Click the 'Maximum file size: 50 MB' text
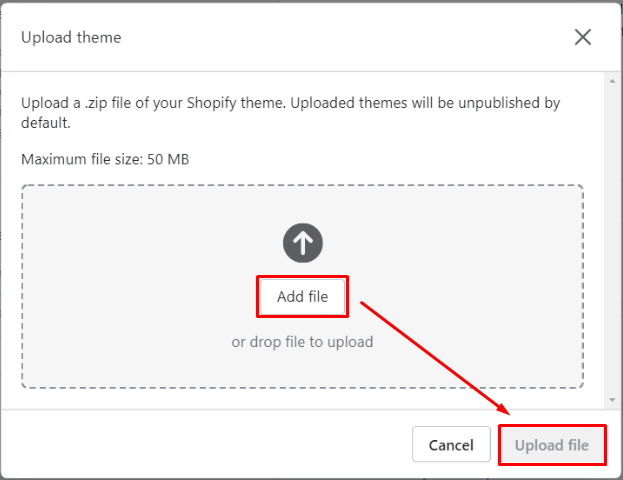 coord(105,159)
